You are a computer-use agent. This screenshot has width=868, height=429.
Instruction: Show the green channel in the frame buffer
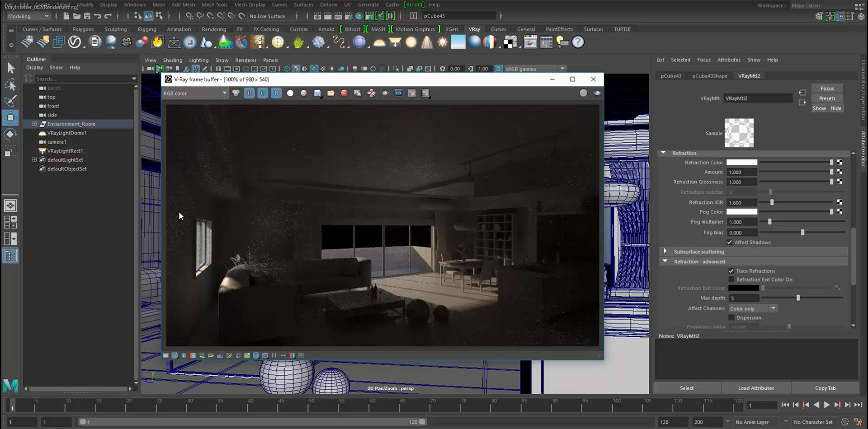(x=263, y=93)
